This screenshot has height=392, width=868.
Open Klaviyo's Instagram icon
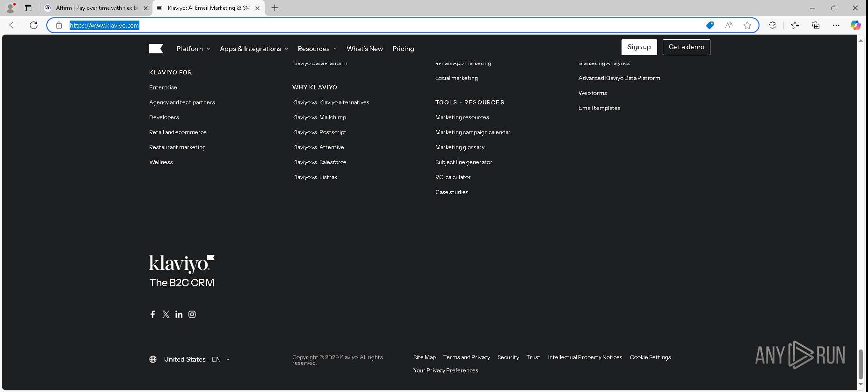(x=192, y=314)
